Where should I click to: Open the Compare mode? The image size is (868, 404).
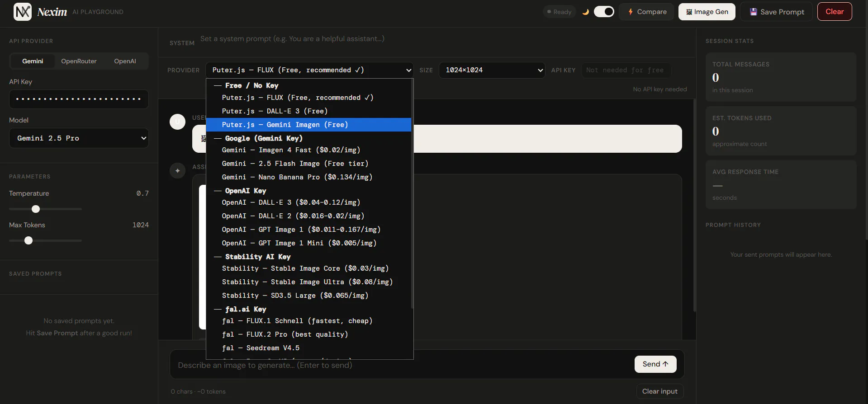pyautogui.click(x=646, y=12)
